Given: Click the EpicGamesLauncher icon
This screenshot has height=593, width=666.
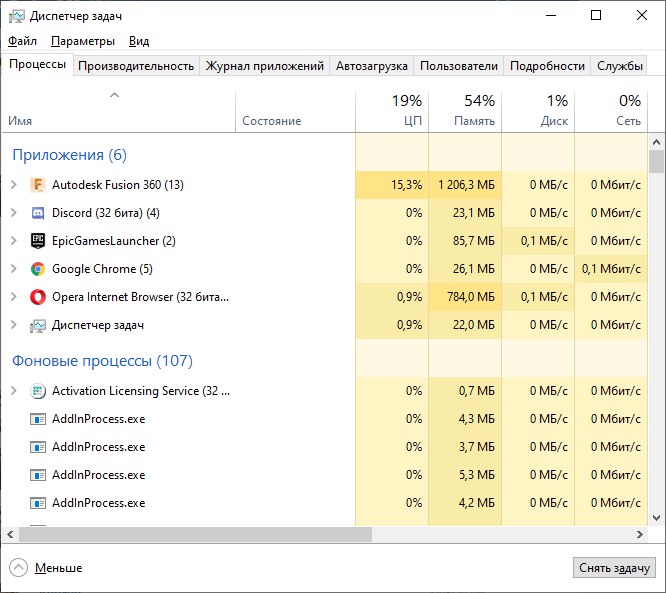Looking at the screenshot, I should tap(38, 241).
